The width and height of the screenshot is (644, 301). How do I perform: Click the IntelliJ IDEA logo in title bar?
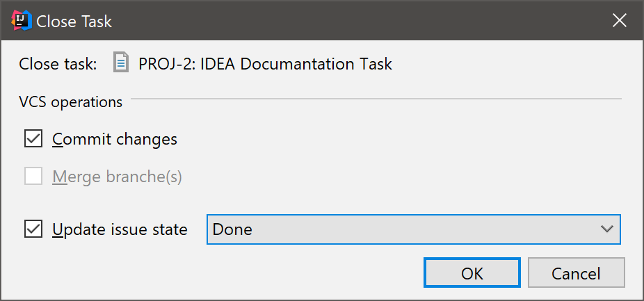[22, 22]
